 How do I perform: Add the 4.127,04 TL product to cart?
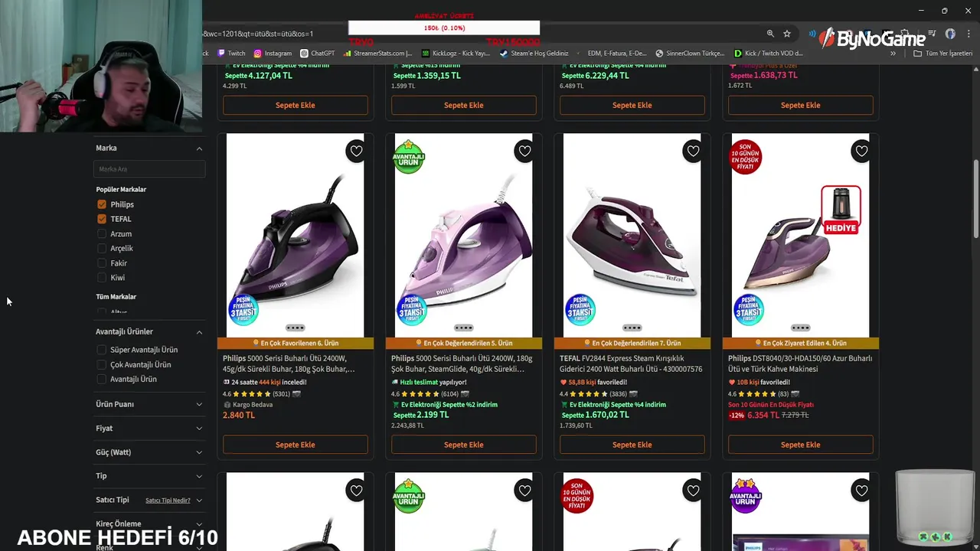[x=296, y=105]
